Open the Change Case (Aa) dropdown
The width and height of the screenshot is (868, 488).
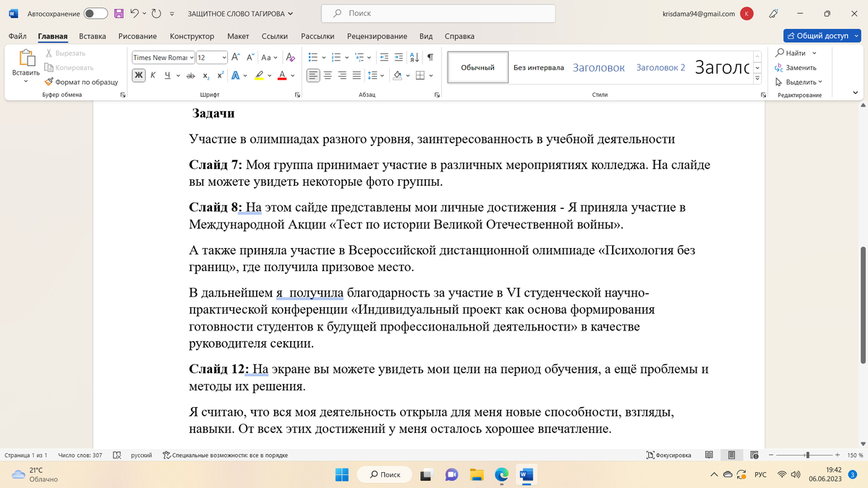[x=269, y=57]
